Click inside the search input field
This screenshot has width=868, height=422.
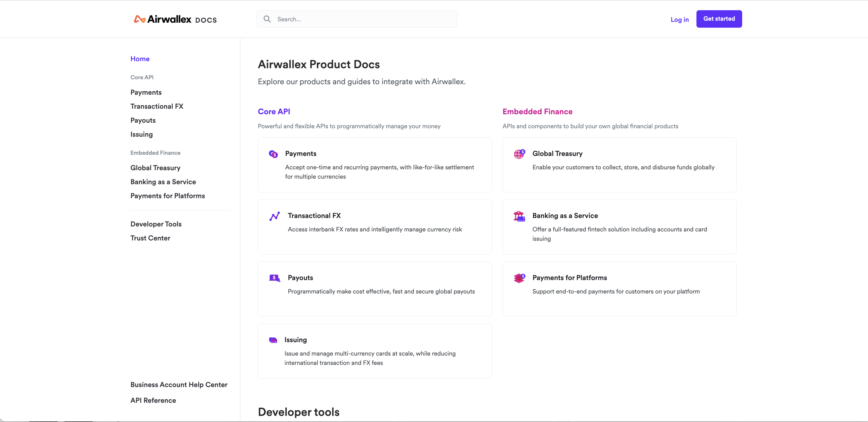pyautogui.click(x=354, y=19)
